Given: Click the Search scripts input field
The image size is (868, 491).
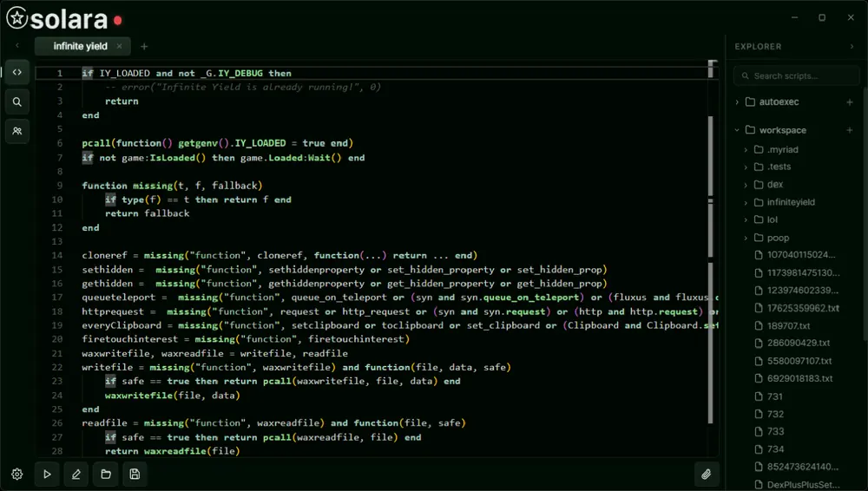Looking at the screenshot, I should click(796, 75).
